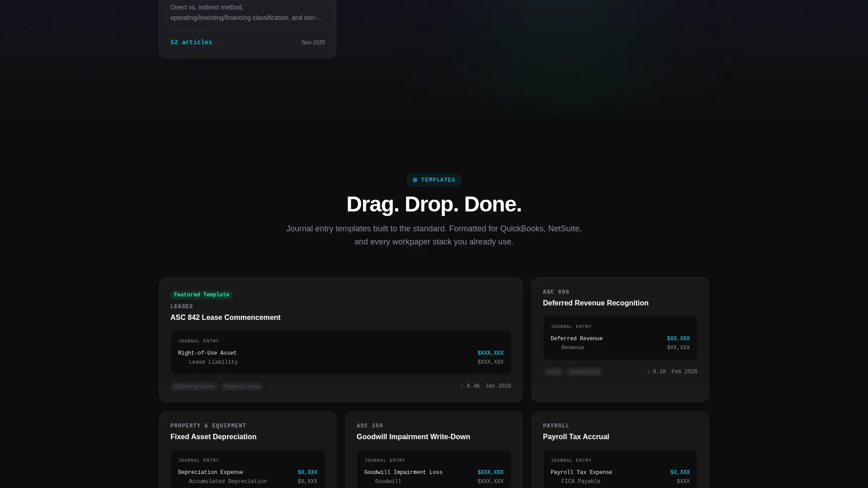868x488 pixels.
Task: Click the Goodwill Impairment Loss entry line
Action: (434, 473)
